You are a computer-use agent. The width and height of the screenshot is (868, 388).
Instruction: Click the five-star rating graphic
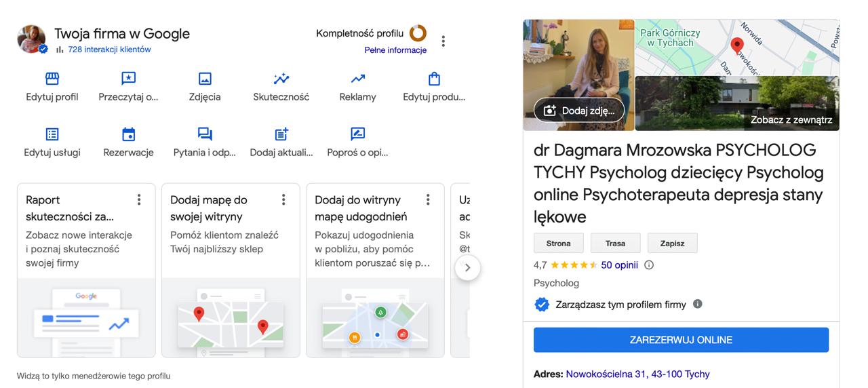click(574, 265)
